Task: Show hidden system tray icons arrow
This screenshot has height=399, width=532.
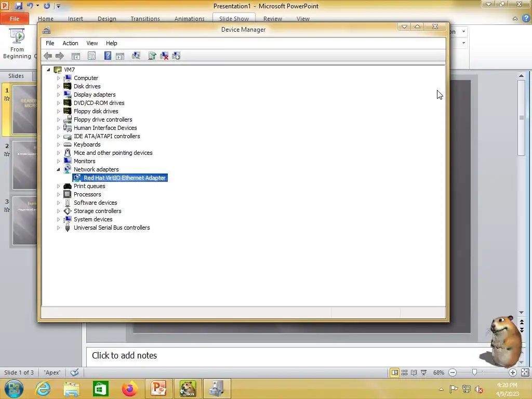Action: [x=441, y=389]
